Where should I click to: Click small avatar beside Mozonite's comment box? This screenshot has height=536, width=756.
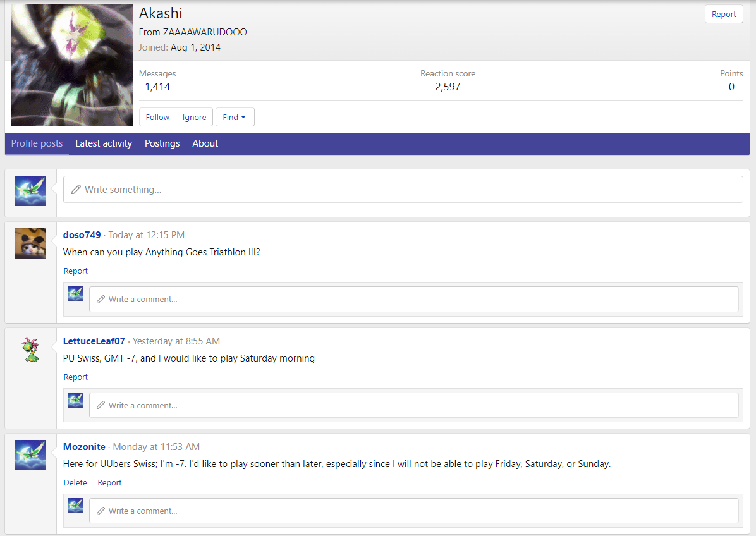[x=75, y=506]
